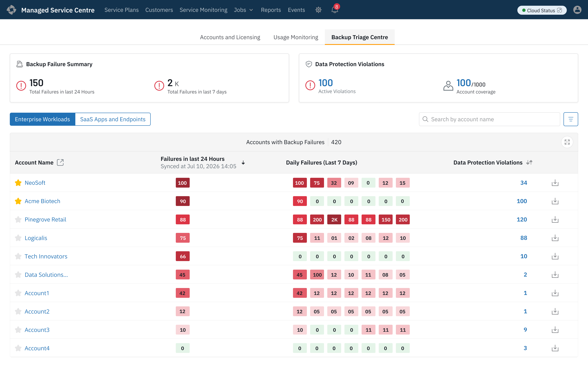
Task: Open Pinegrove Retail account link
Action: point(46,220)
